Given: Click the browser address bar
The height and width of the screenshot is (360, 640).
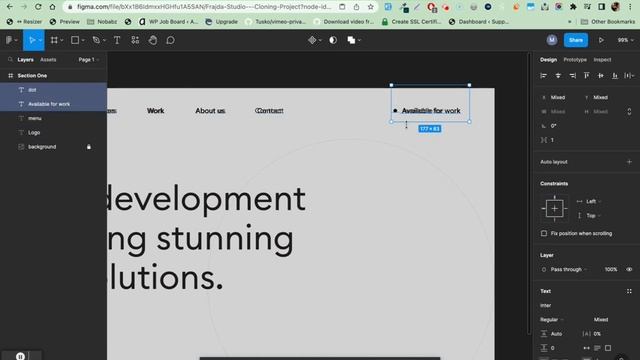Looking at the screenshot, I should pos(204,7).
